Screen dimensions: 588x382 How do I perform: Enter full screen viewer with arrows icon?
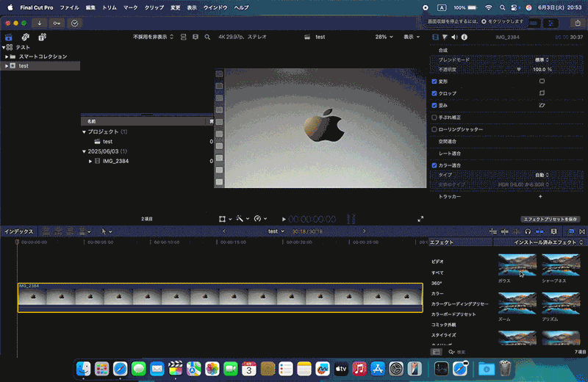click(x=420, y=218)
